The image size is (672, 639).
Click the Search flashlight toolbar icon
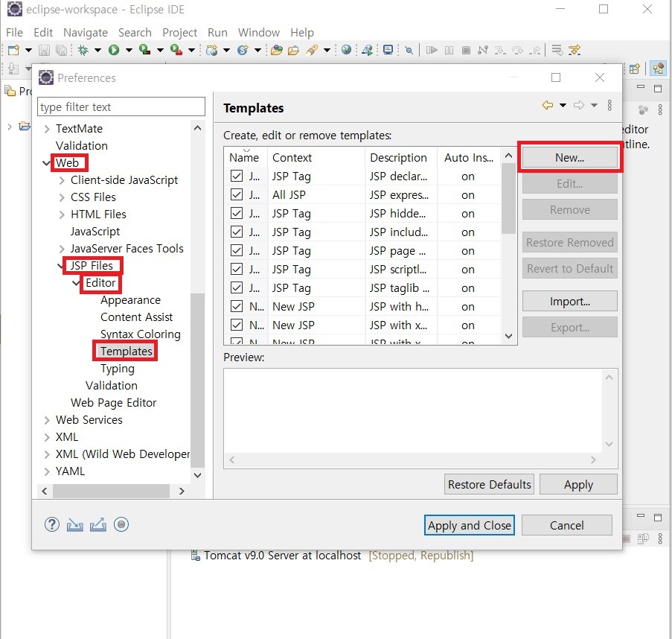(x=312, y=50)
